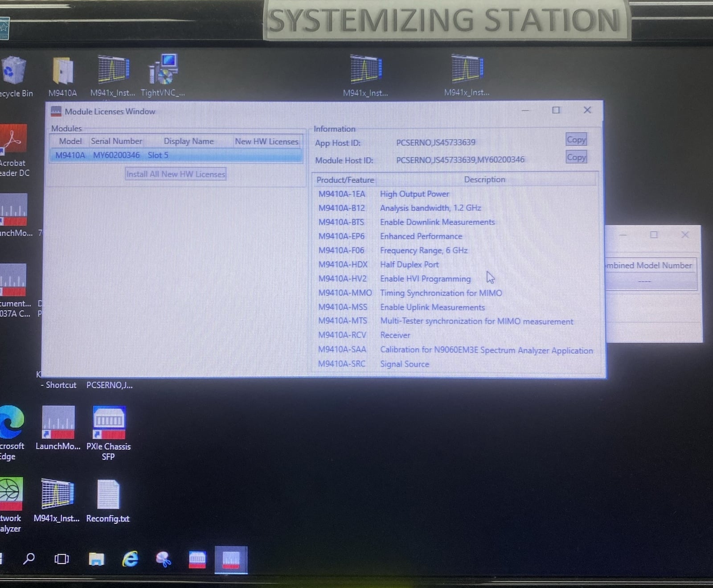Image resolution: width=713 pixels, height=588 pixels.
Task: Open the M9410A folder icon
Action: coord(63,70)
